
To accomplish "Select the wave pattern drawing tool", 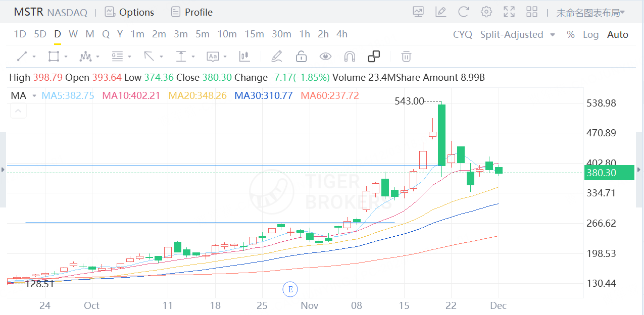I will pyautogui.click(x=85, y=57).
